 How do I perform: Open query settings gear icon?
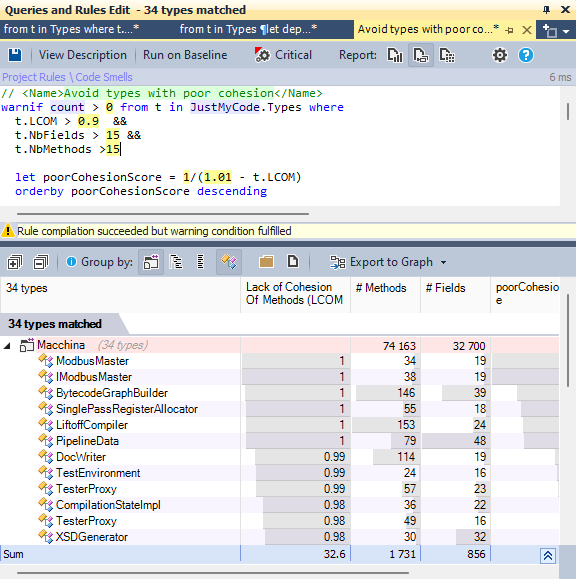click(x=500, y=55)
